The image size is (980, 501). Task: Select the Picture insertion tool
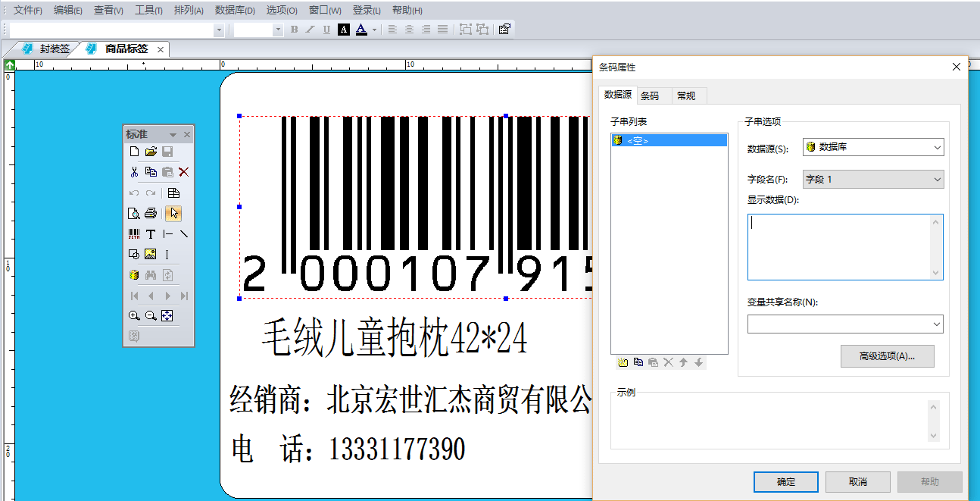pyautogui.click(x=151, y=255)
